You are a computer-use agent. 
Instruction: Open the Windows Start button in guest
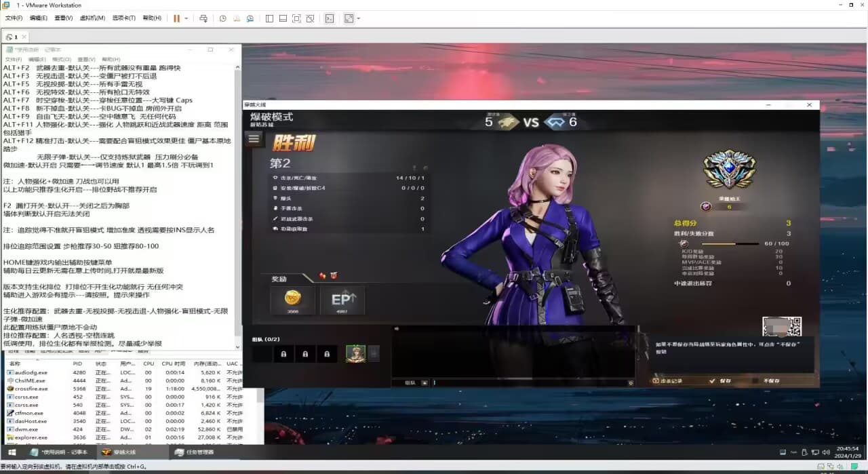coord(12,452)
